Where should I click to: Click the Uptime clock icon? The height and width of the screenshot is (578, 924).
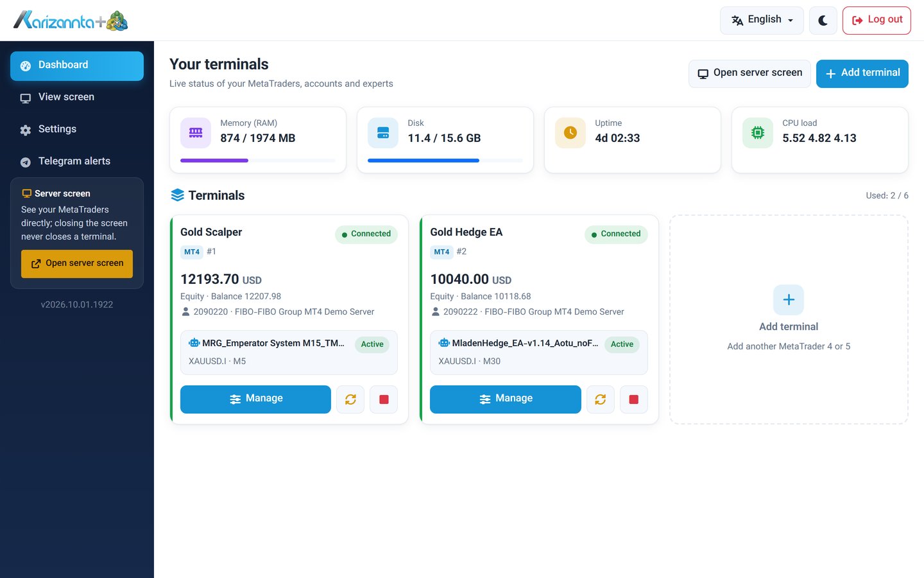pos(570,133)
